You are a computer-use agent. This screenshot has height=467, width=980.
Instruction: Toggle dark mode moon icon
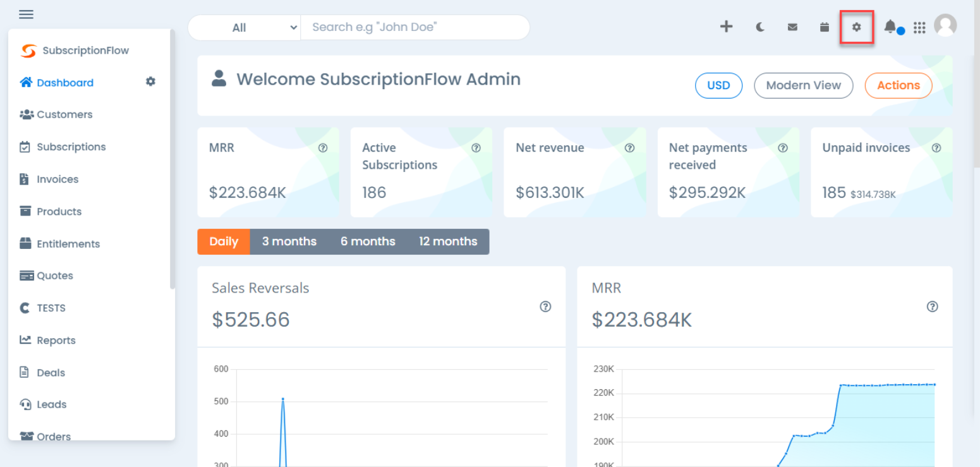coord(761,27)
